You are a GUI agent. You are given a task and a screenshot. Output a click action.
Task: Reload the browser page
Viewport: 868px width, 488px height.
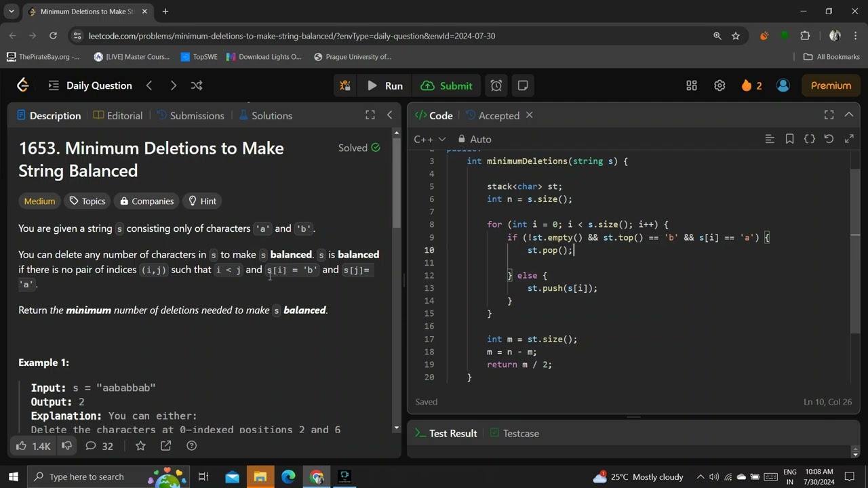point(53,36)
